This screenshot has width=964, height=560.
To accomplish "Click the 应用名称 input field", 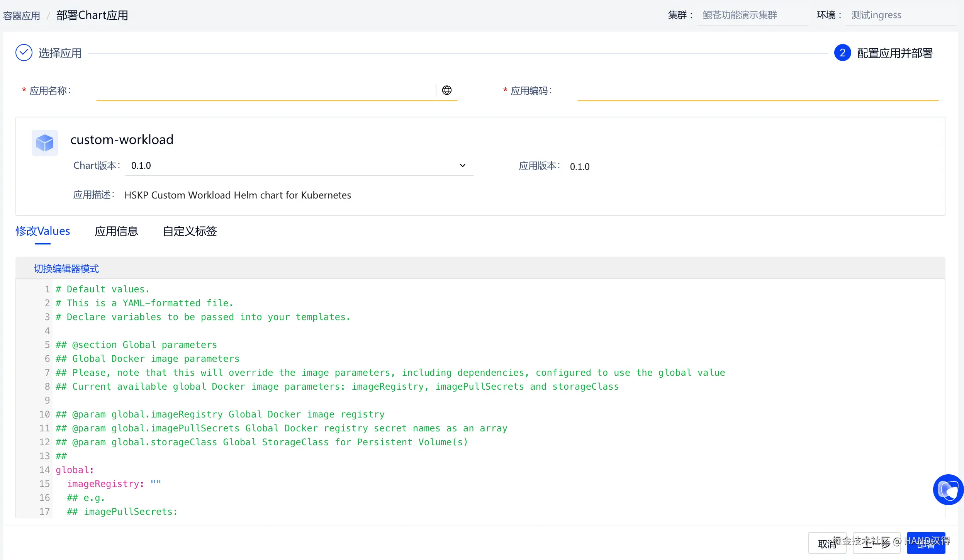I will (265, 91).
